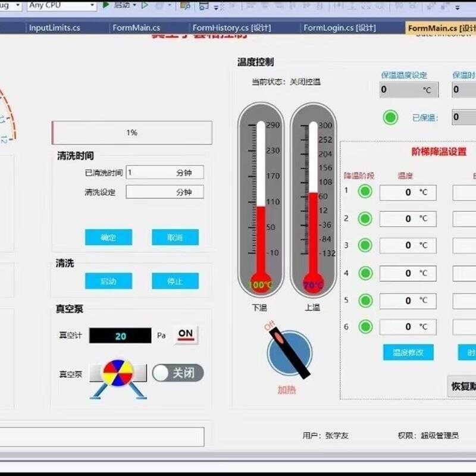Viewport: 476px width, 476px height.
Task: Click the colorful vacuum pump fan icon
Action: pos(118,373)
